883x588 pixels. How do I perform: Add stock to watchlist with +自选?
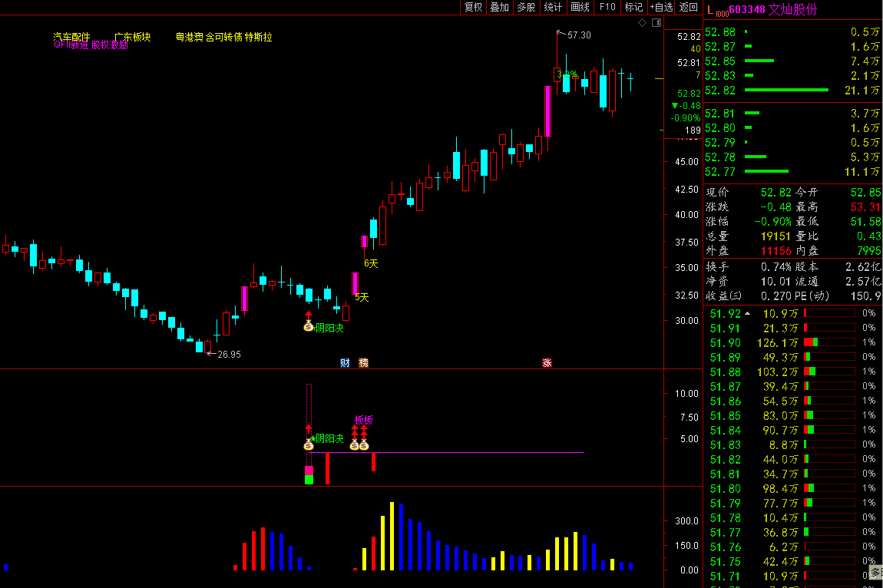tap(661, 7)
